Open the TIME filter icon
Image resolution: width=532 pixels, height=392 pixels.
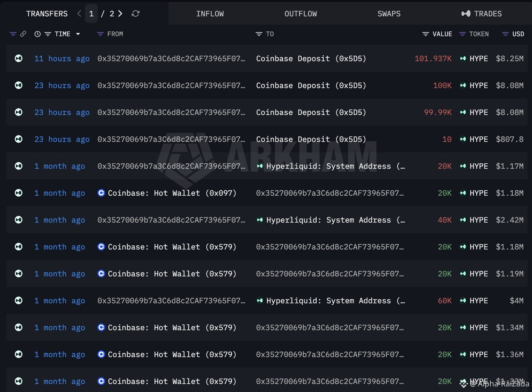click(x=48, y=34)
